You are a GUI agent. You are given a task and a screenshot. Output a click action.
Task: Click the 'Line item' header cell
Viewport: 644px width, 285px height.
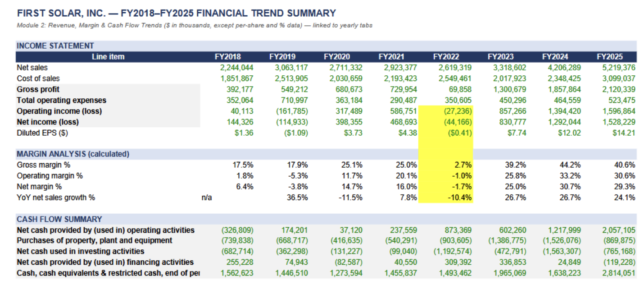pos(108,57)
